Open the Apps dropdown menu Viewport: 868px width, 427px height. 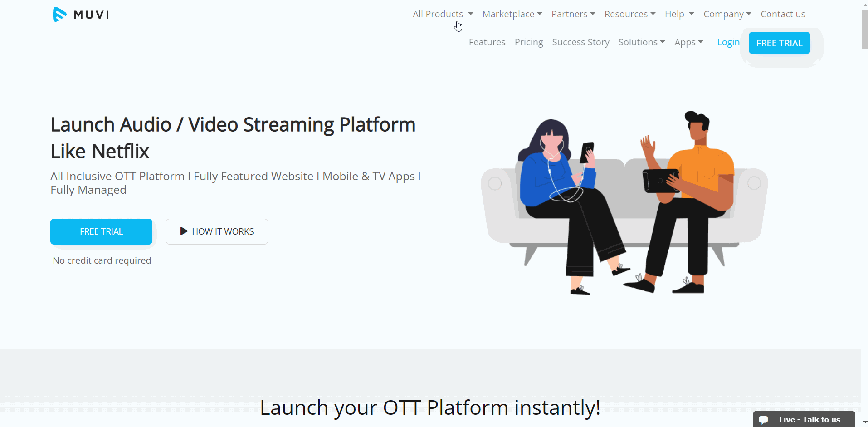click(689, 42)
